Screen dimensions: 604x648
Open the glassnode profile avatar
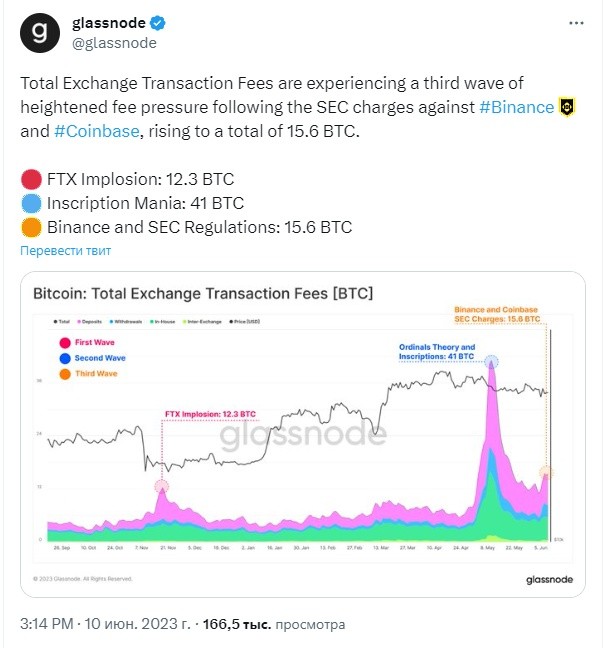tap(40, 33)
